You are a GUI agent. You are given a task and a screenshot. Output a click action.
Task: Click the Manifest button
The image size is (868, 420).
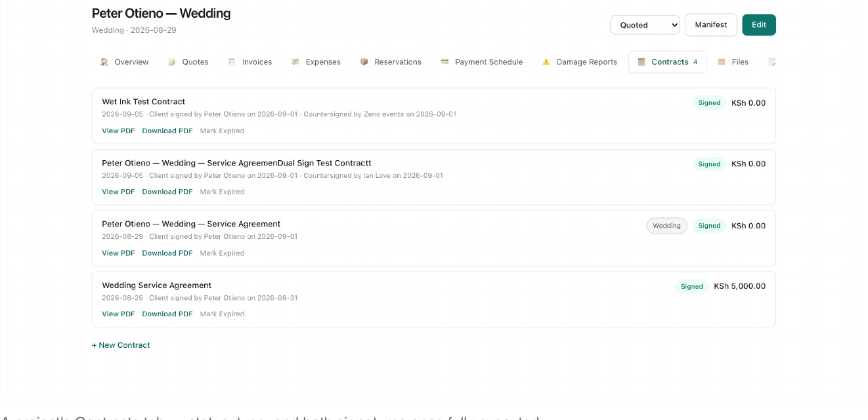711,25
